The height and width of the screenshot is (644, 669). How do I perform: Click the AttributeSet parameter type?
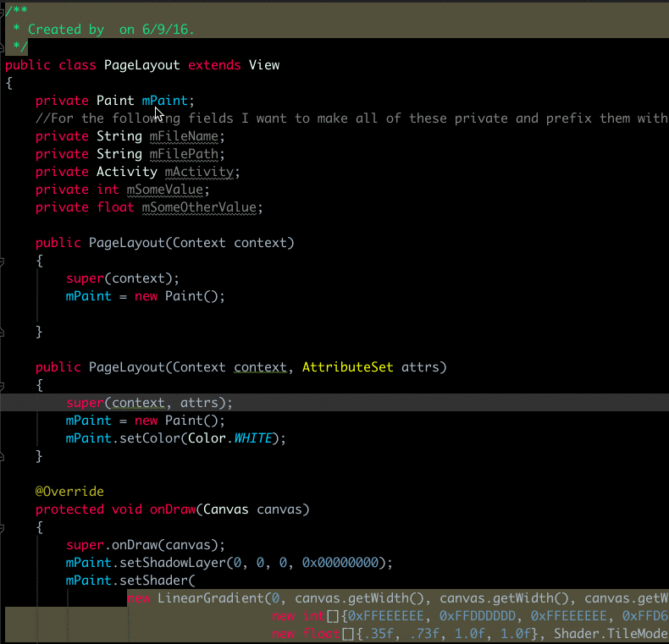point(347,367)
